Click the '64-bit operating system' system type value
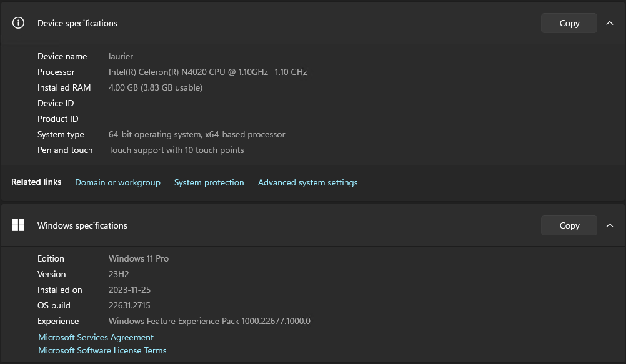The height and width of the screenshot is (364, 626). 197,134
